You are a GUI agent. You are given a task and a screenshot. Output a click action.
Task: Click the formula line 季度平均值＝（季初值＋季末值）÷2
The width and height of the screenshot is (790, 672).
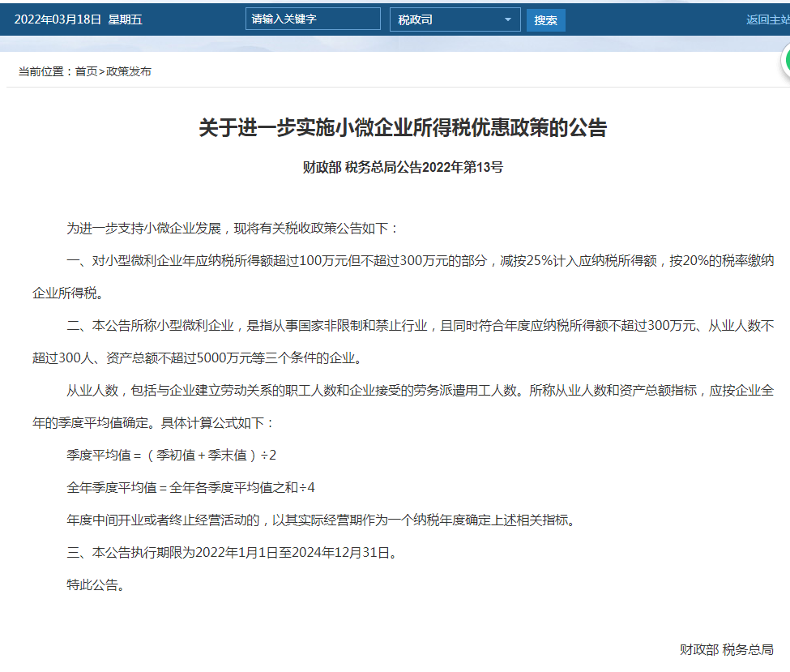[171, 456]
